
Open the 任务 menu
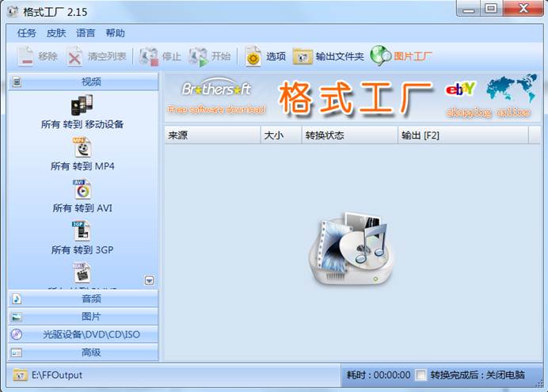[27, 33]
